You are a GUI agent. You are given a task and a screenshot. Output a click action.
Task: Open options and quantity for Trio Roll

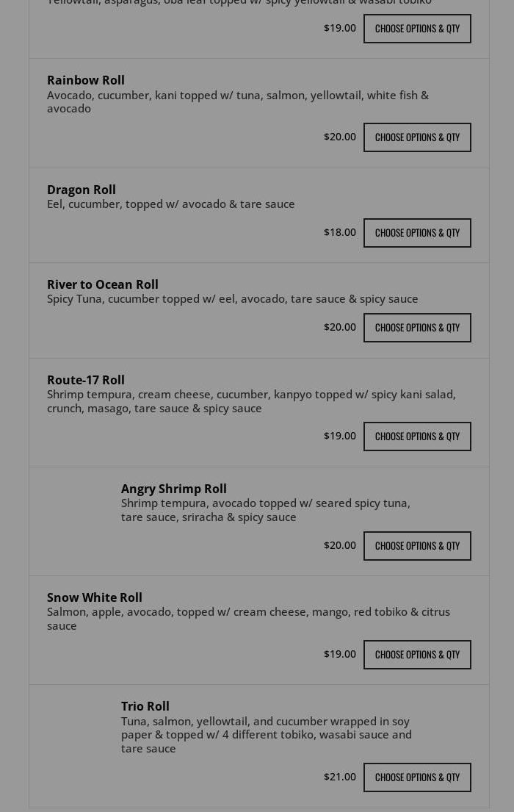417,777
